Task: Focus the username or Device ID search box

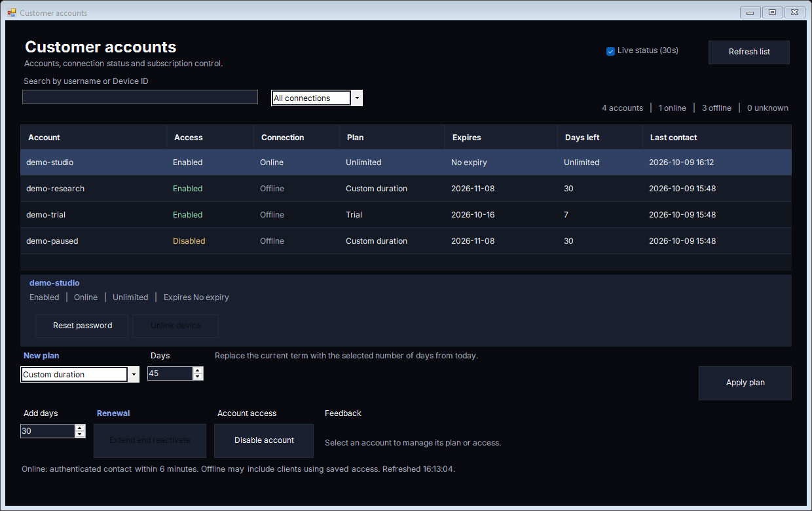Action: (140, 97)
